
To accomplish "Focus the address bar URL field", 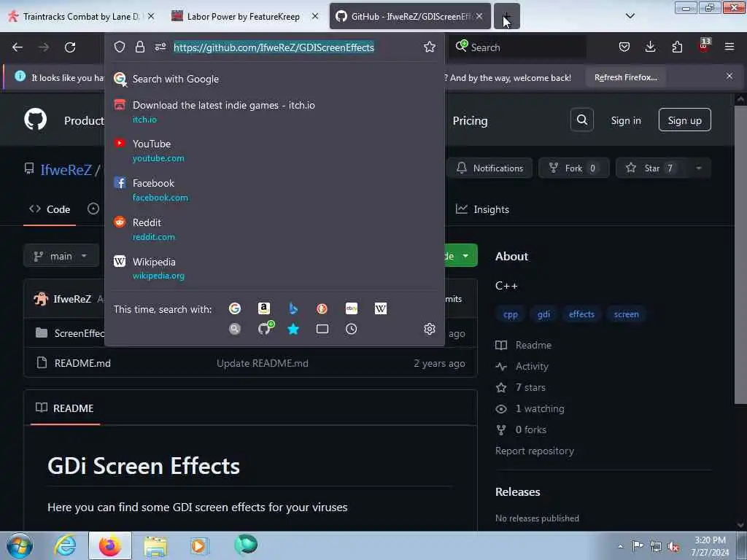I will [x=274, y=47].
